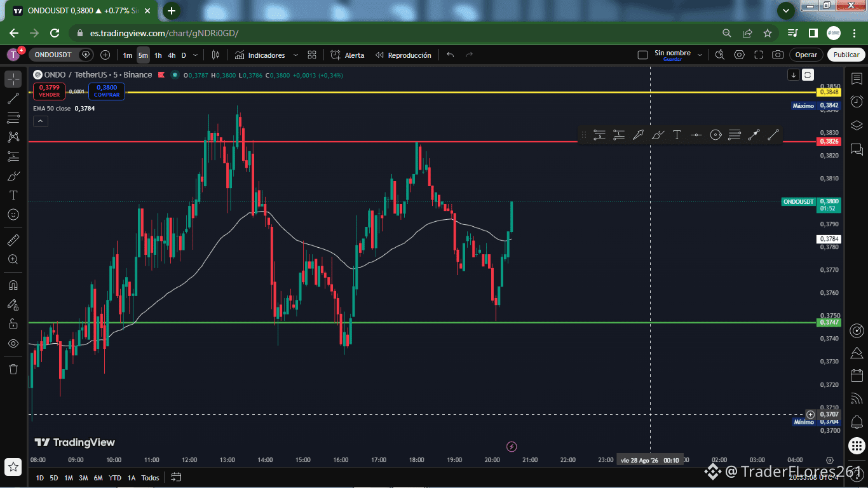Click the Publicar button
Screen dimensions: 868x488
coord(846,55)
